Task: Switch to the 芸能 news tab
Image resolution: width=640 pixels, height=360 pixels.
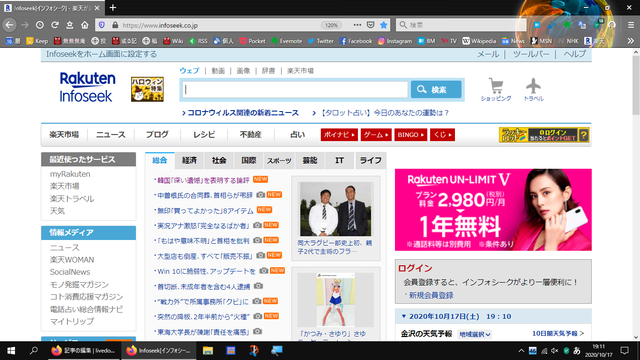Action: 309,160
